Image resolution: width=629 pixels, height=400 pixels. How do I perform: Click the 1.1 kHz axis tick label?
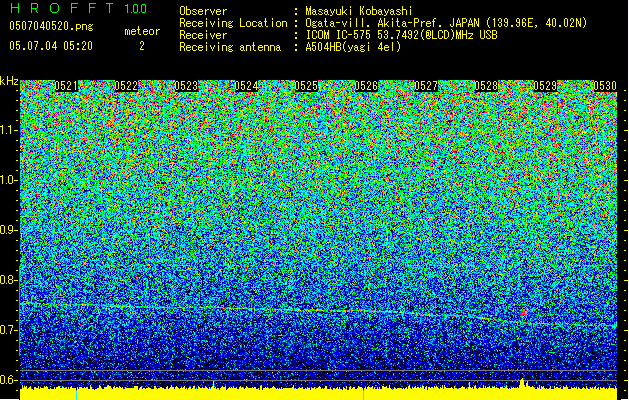point(8,130)
